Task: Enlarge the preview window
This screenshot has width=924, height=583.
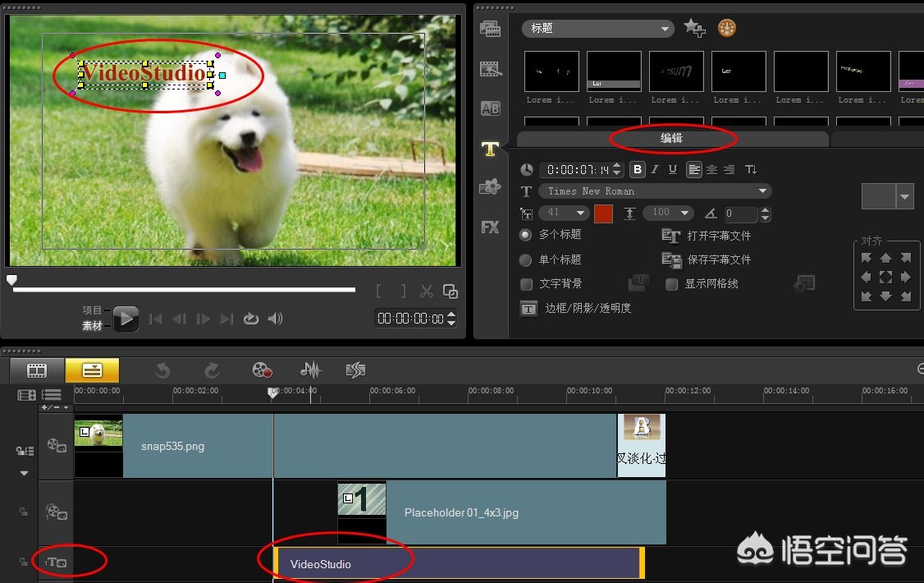Action: coord(451,291)
